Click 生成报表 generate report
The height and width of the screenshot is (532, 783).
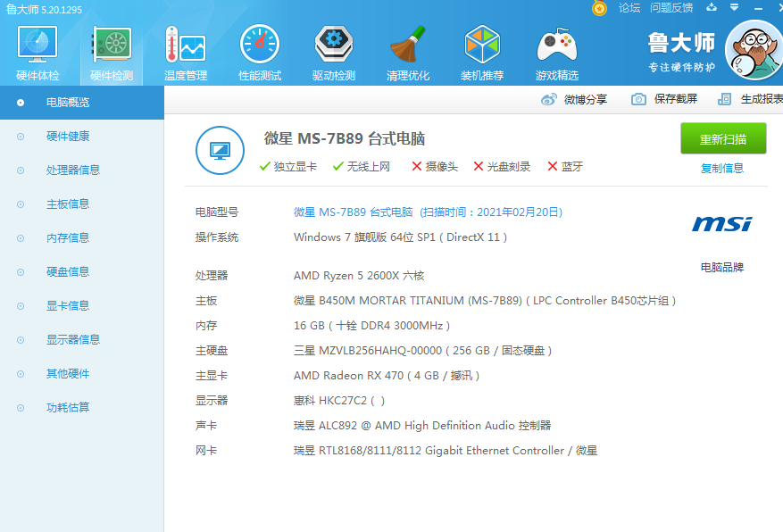click(761, 99)
